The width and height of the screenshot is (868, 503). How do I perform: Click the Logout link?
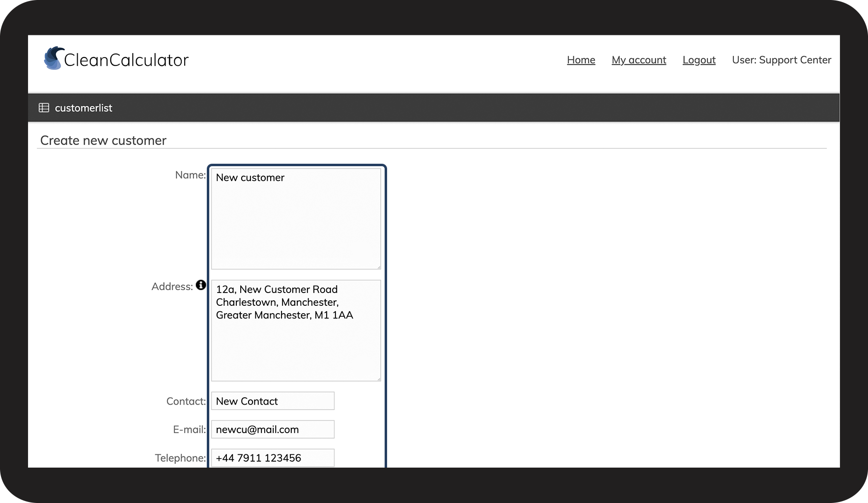pos(699,60)
